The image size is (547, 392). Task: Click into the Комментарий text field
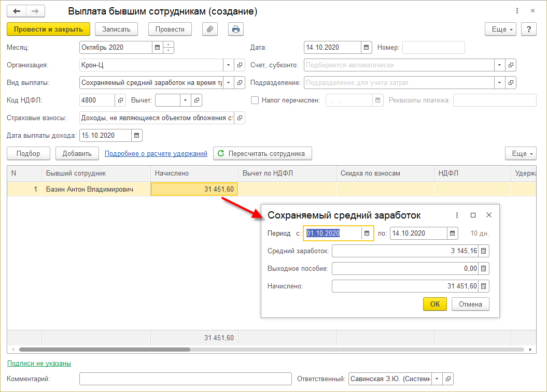[186, 379]
